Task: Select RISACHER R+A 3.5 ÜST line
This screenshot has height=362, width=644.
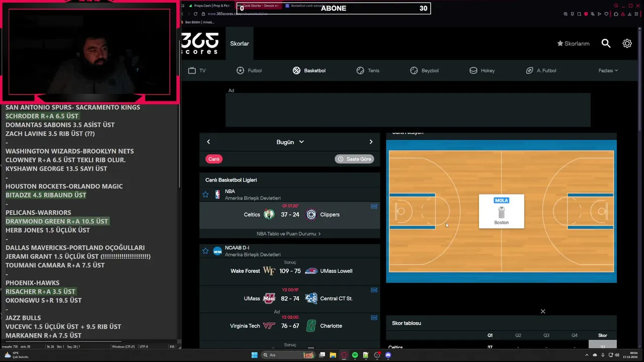Action: pyautogui.click(x=40, y=292)
